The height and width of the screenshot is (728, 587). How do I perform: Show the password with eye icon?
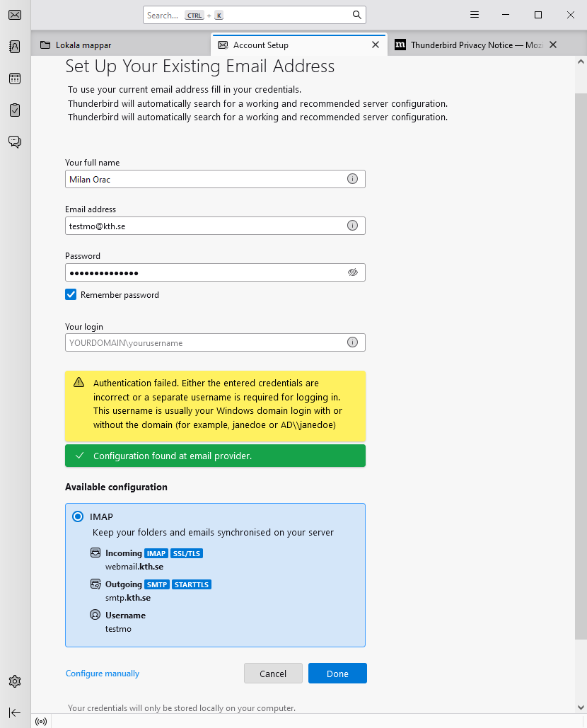click(352, 272)
